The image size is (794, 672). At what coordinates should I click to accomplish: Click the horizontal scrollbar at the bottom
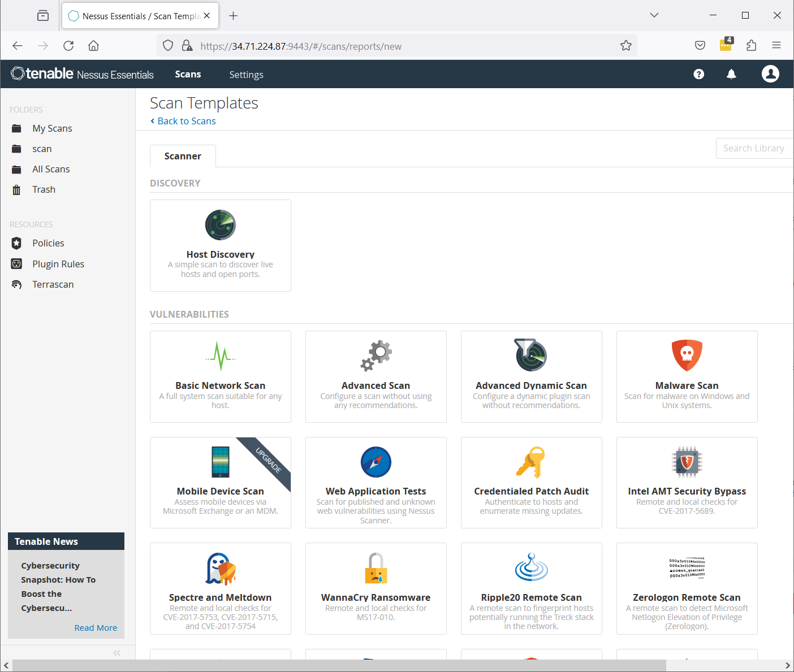click(x=339, y=666)
